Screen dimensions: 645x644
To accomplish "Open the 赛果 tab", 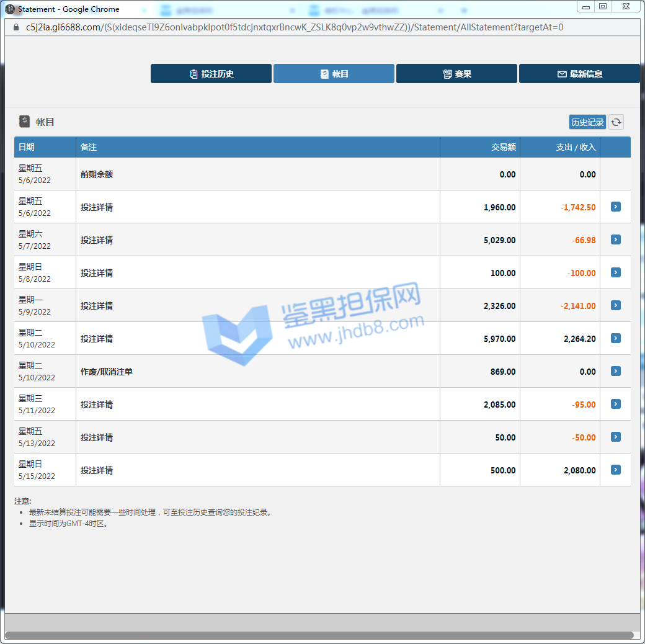I will pyautogui.click(x=456, y=74).
